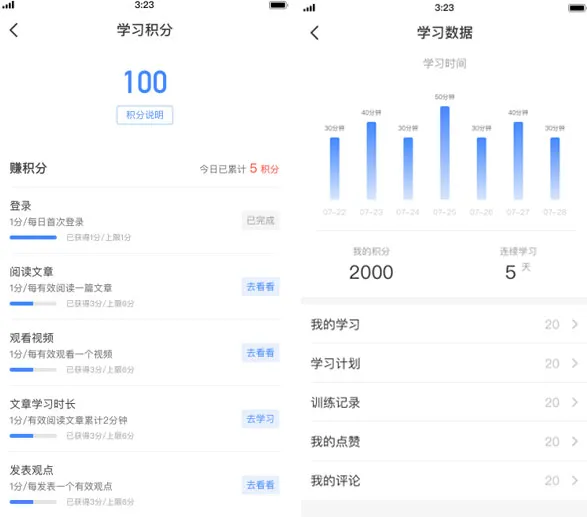Go back from the 学习数据 screen
587x517 pixels.
[x=315, y=33]
